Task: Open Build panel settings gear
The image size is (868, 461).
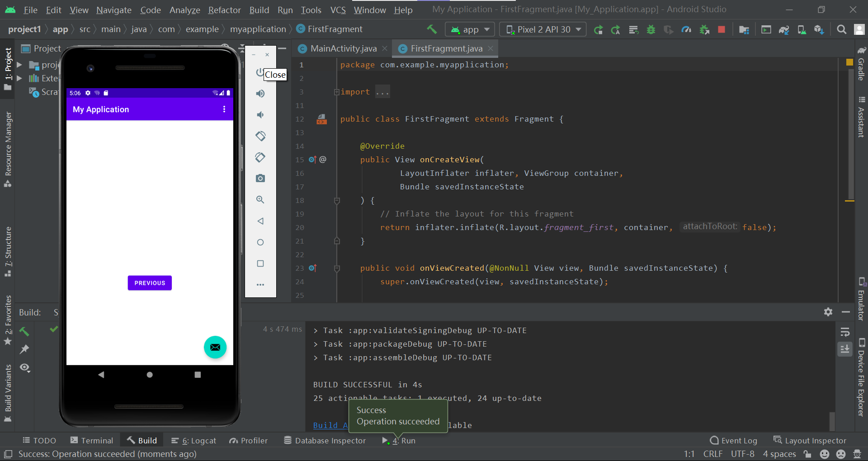Action: [828, 312]
